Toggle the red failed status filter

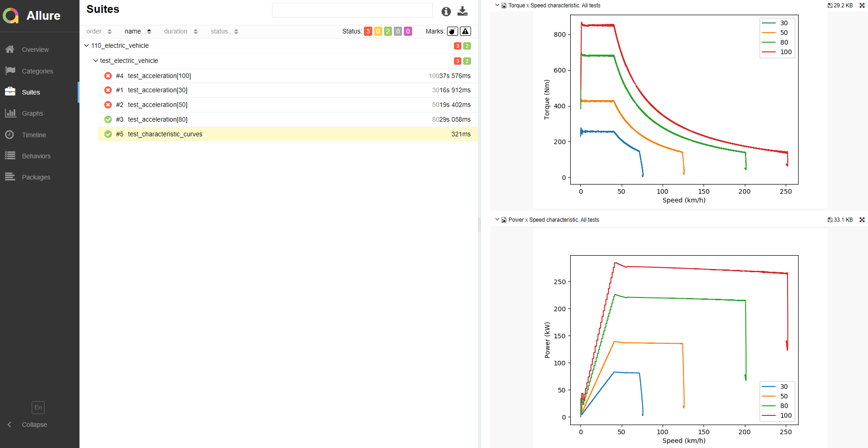point(368,31)
